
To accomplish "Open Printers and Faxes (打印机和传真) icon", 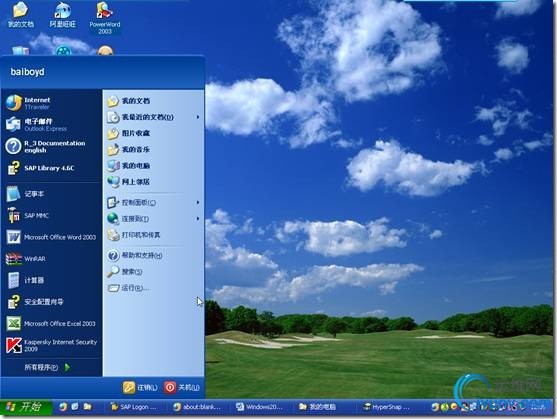I will 113,235.
